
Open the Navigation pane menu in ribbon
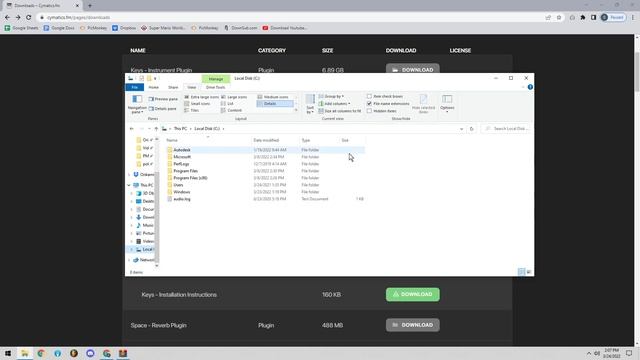tap(137, 104)
